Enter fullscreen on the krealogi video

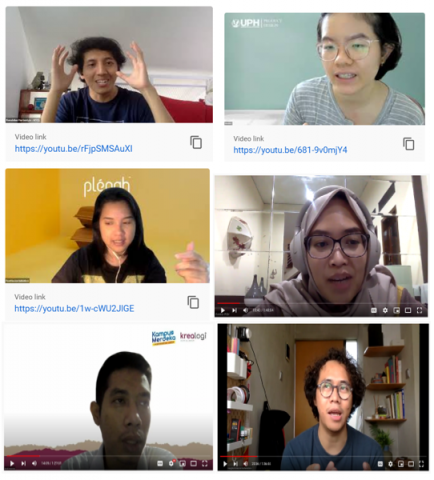click(x=205, y=464)
